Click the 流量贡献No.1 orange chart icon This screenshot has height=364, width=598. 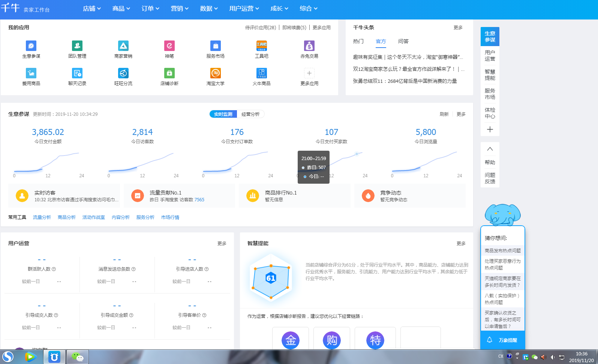point(138,196)
